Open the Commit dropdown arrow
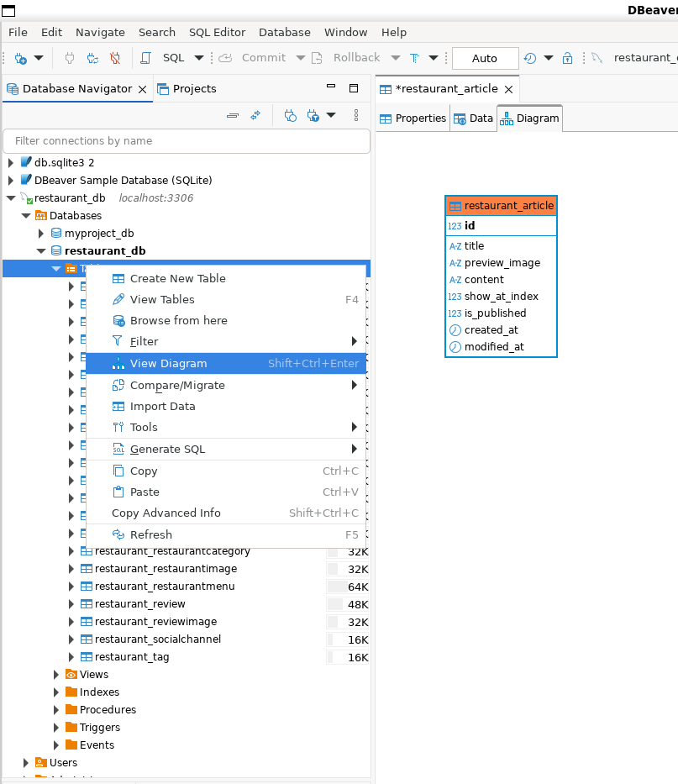 [301, 58]
